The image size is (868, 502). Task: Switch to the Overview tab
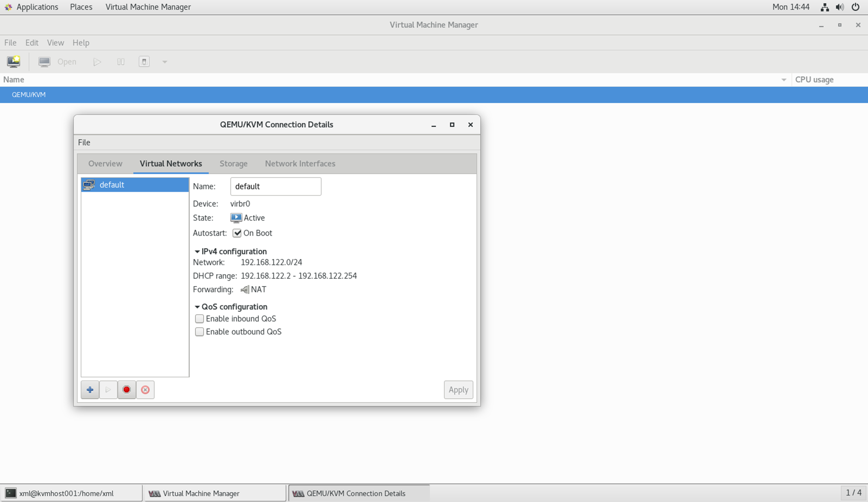tap(105, 163)
